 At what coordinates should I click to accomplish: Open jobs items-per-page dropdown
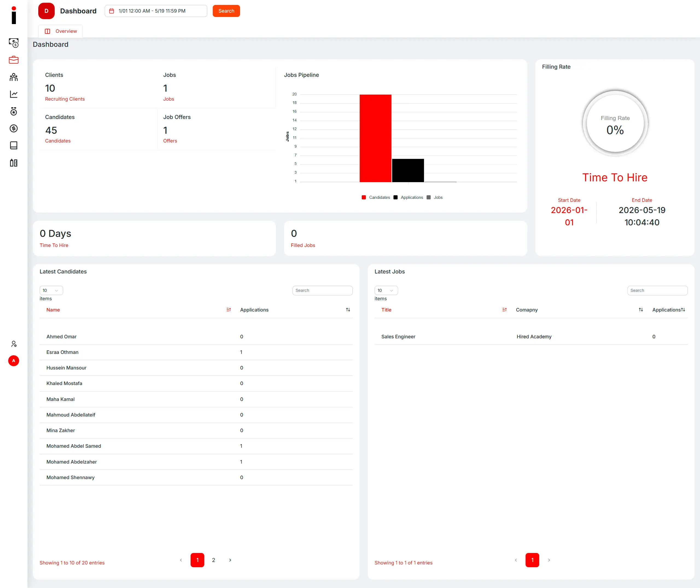click(386, 290)
